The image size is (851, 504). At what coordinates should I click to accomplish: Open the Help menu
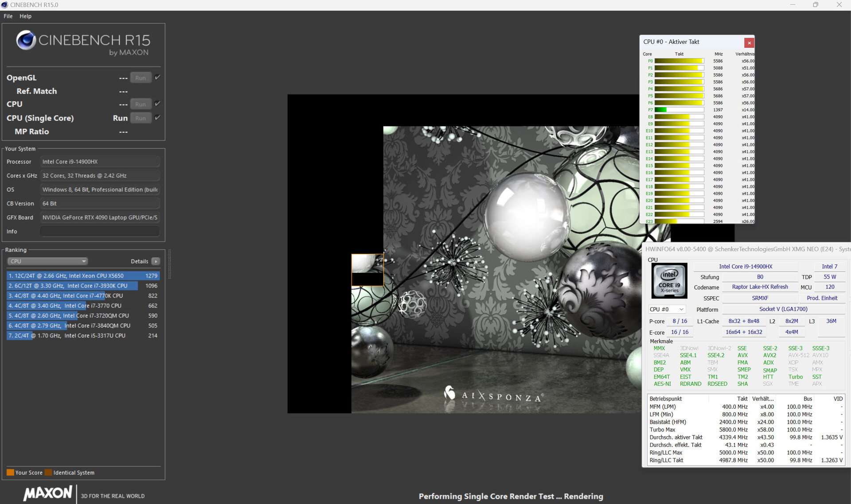click(x=25, y=16)
